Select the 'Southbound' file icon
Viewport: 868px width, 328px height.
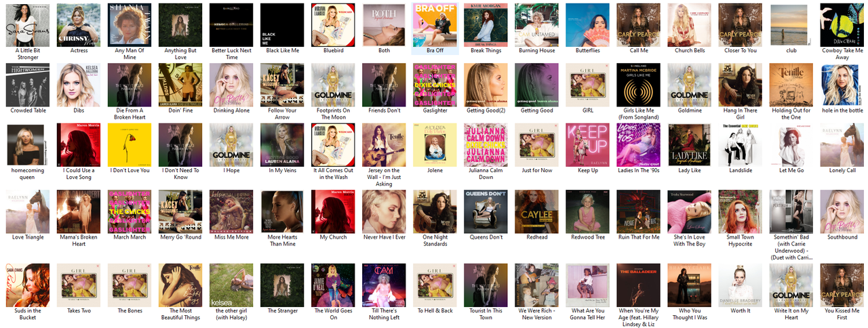click(842, 211)
